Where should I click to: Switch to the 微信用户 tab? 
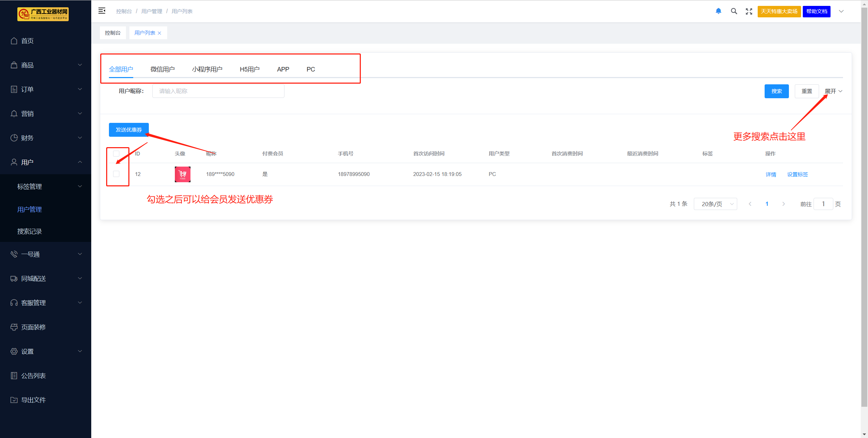(x=162, y=69)
